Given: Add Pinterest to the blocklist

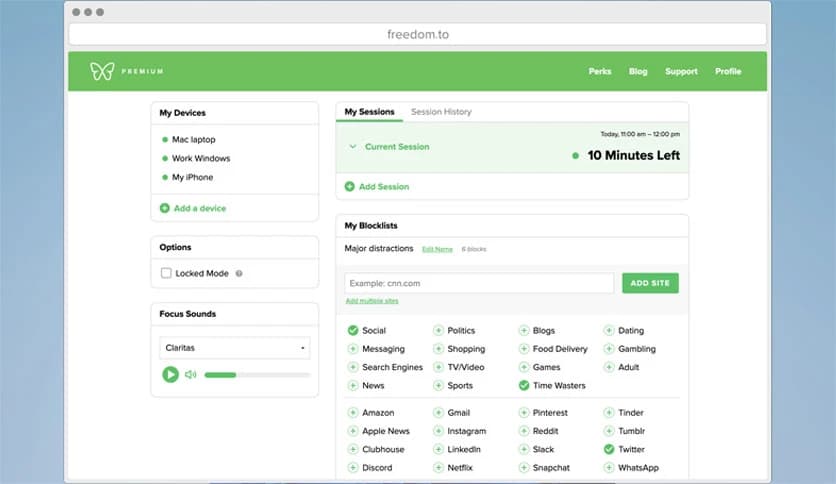Looking at the screenshot, I should (x=524, y=413).
